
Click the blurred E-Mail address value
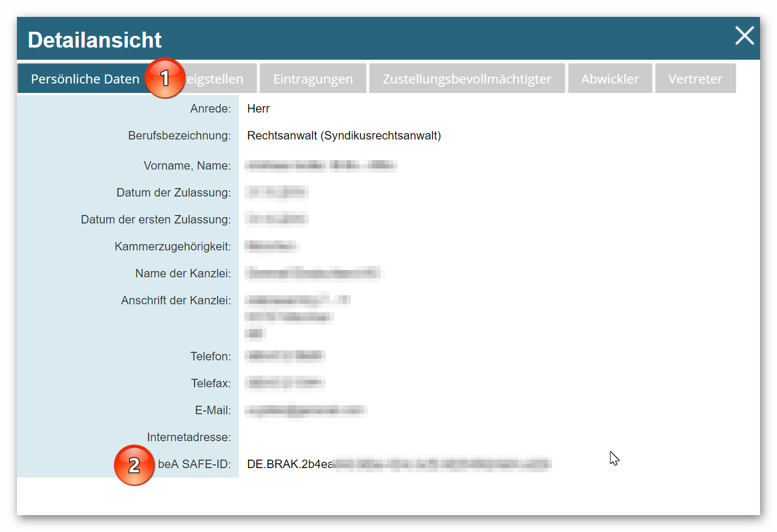[x=305, y=410]
